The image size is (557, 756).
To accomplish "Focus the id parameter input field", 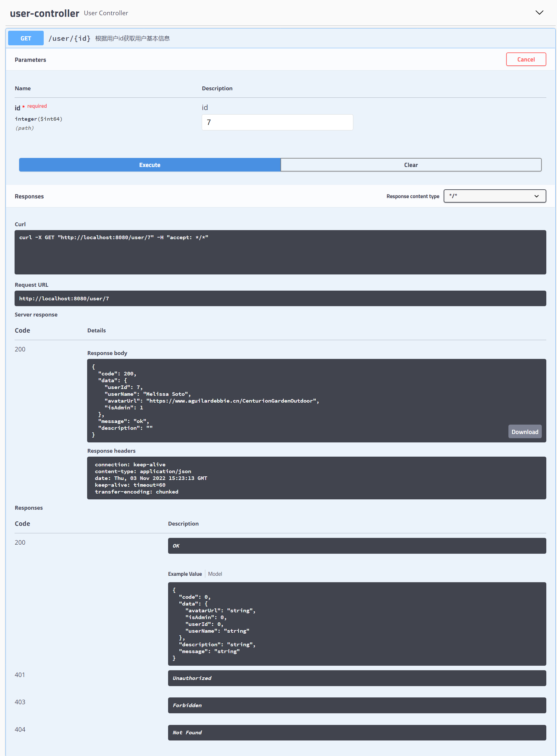I will (277, 122).
